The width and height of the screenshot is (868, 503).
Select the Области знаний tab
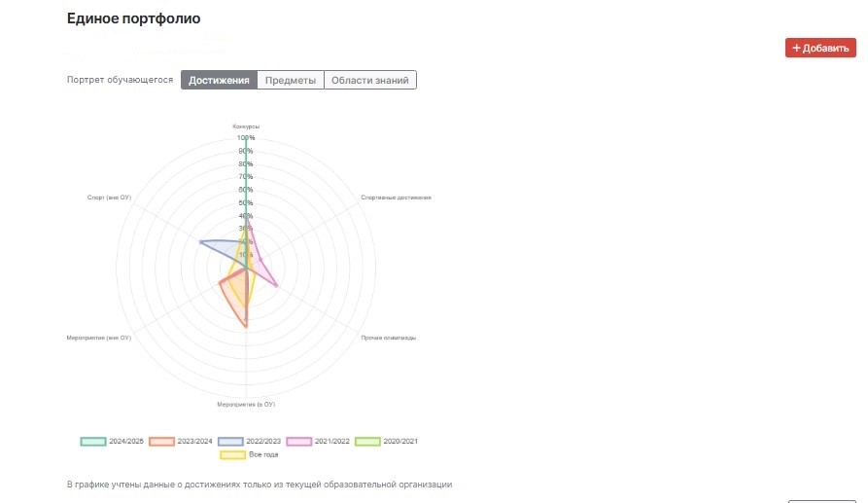[369, 80]
